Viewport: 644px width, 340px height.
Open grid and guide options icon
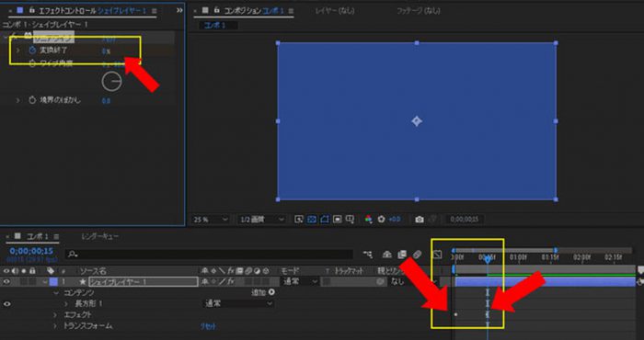pos(350,220)
